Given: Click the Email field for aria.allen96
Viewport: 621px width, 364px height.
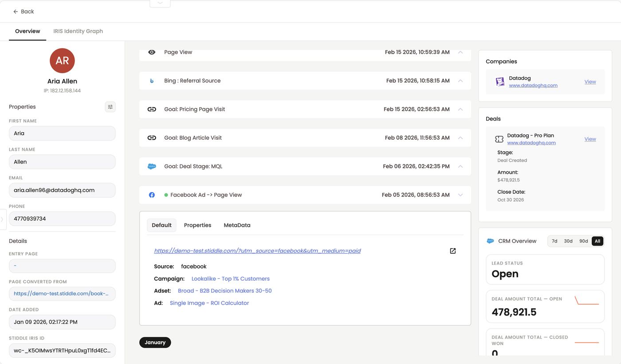Looking at the screenshot, I should [x=62, y=190].
